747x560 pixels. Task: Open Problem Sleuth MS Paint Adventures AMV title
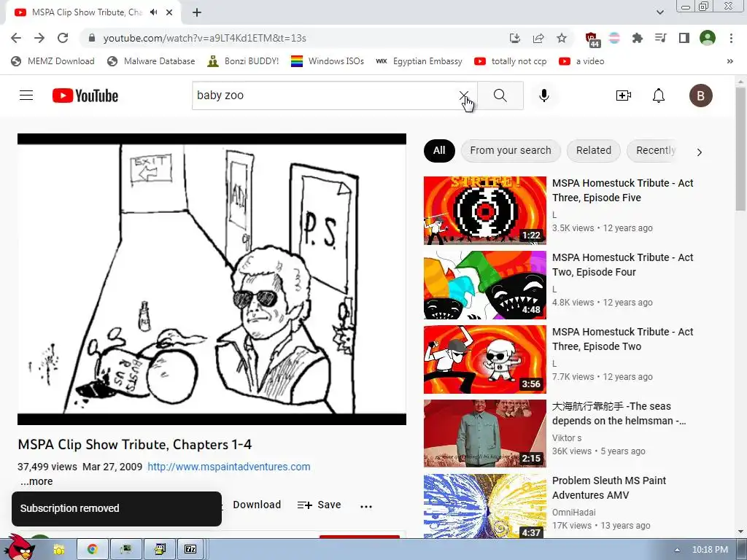pos(609,488)
